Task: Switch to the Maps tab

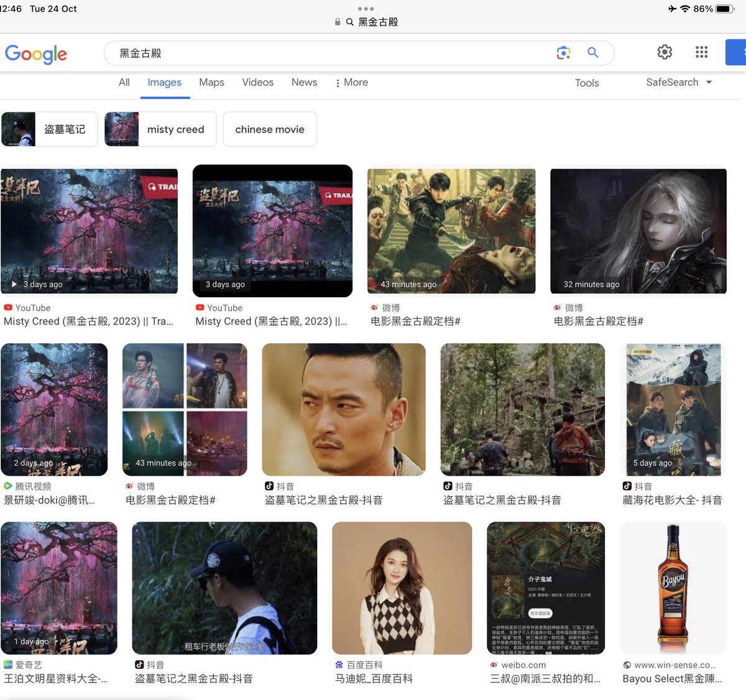Action: 211,82
